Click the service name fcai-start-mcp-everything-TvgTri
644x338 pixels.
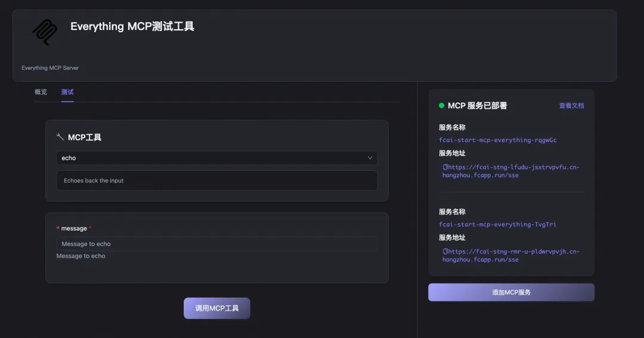point(497,224)
